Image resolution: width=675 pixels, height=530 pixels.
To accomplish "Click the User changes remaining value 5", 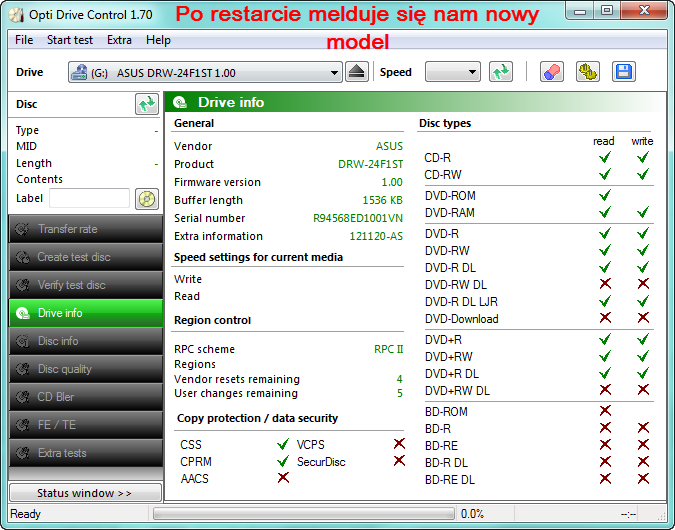I will click(x=399, y=394).
